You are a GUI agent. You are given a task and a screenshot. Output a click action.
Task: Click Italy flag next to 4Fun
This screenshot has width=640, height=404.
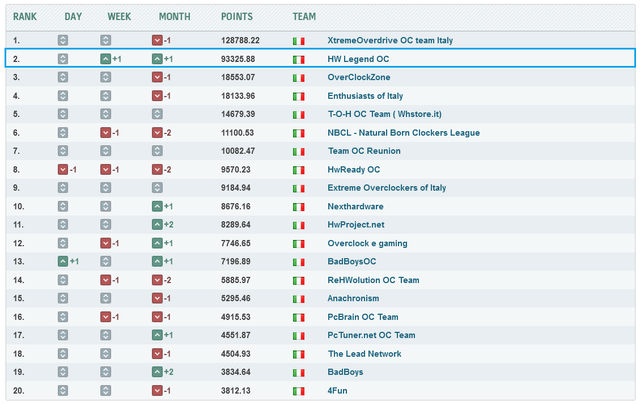click(x=298, y=392)
